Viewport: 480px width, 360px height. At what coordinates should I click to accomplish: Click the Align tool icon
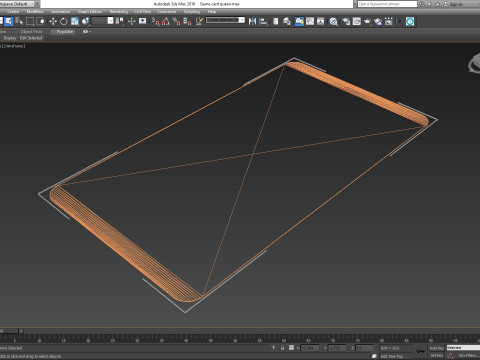(263, 21)
